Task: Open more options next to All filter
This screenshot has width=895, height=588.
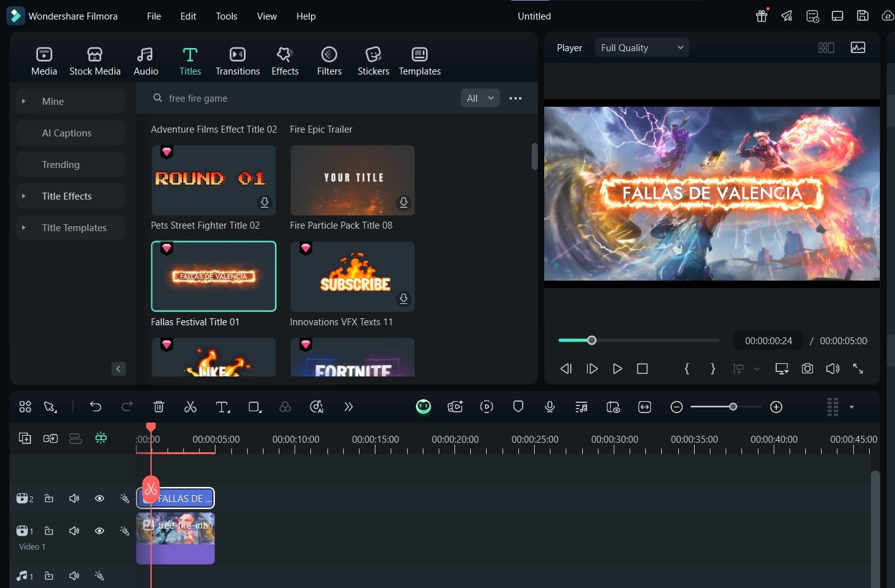Action: pyautogui.click(x=516, y=98)
